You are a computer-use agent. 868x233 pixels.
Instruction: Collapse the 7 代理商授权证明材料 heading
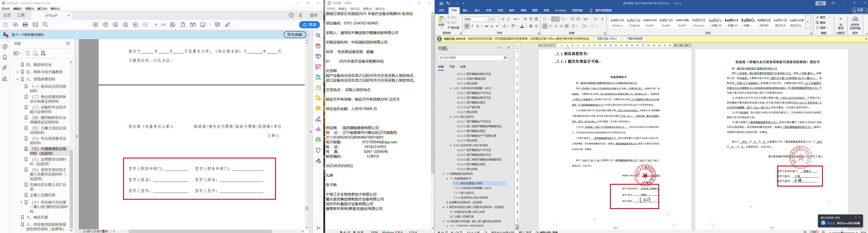click(x=444, y=174)
